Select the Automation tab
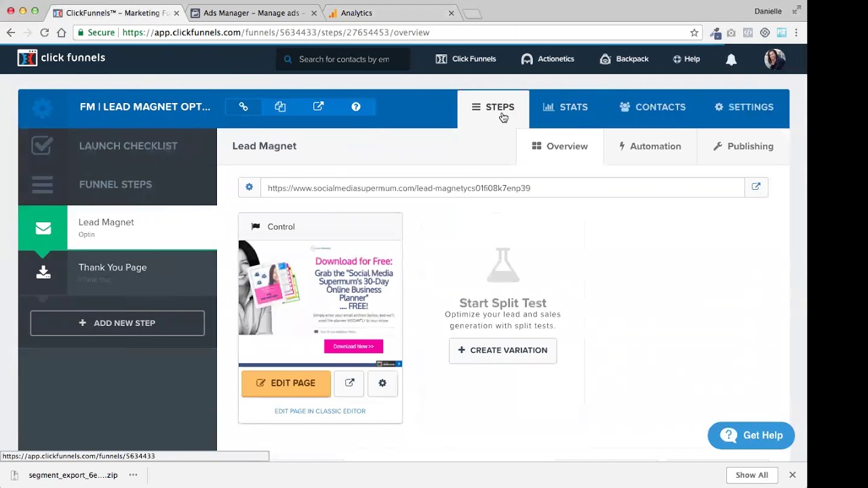 point(650,146)
